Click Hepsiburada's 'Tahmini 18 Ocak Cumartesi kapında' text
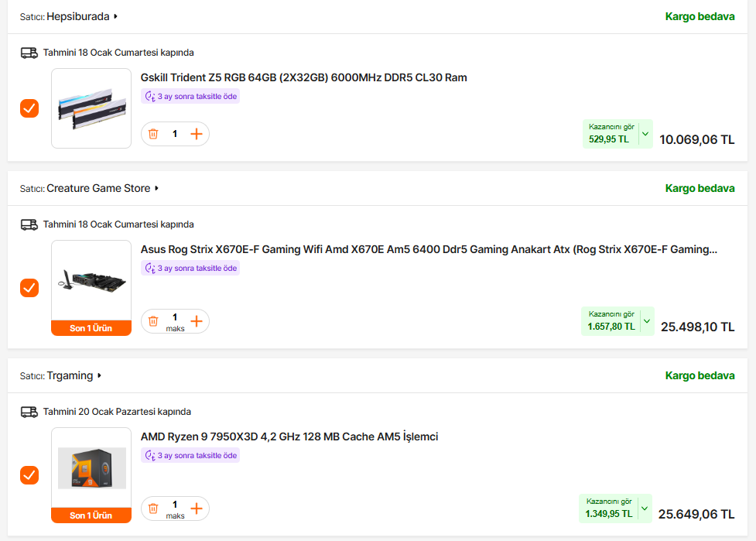 (118, 53)
